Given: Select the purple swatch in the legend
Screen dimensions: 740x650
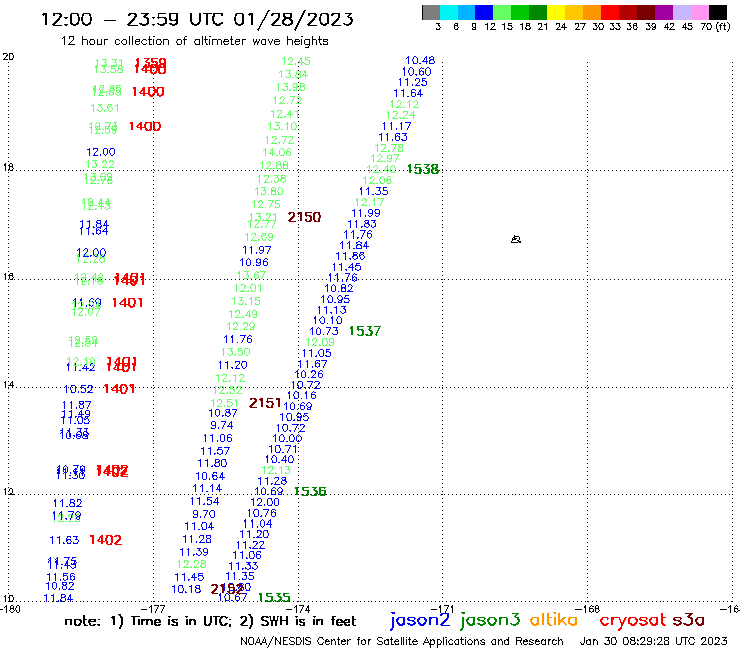Looking at the screenshot, I should tap(664, 12).
